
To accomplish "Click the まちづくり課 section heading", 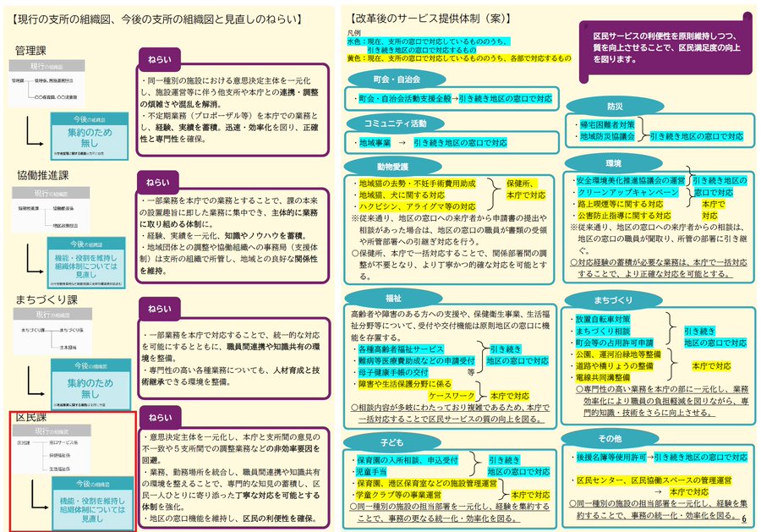I will pyautogui.click(x=47, y=299).
